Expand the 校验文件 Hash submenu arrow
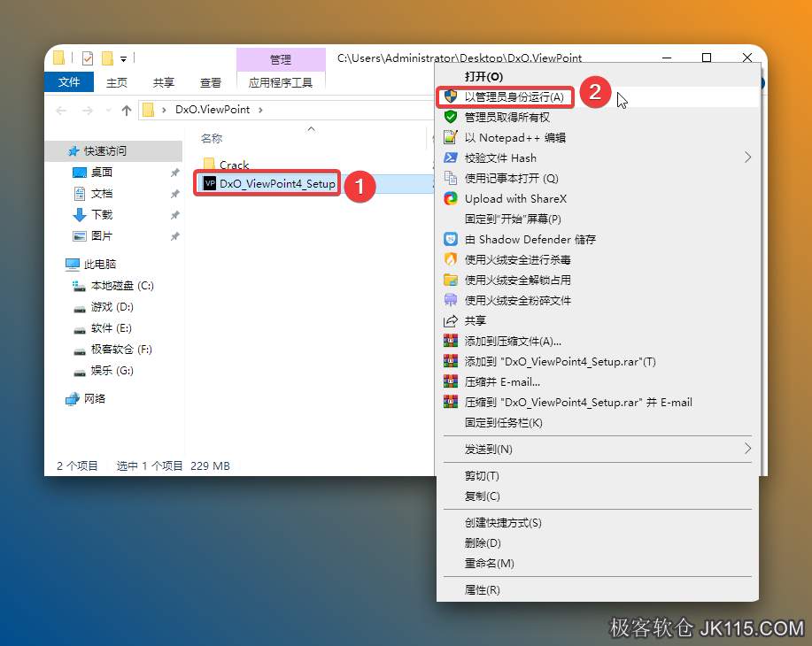 point(747,157)
